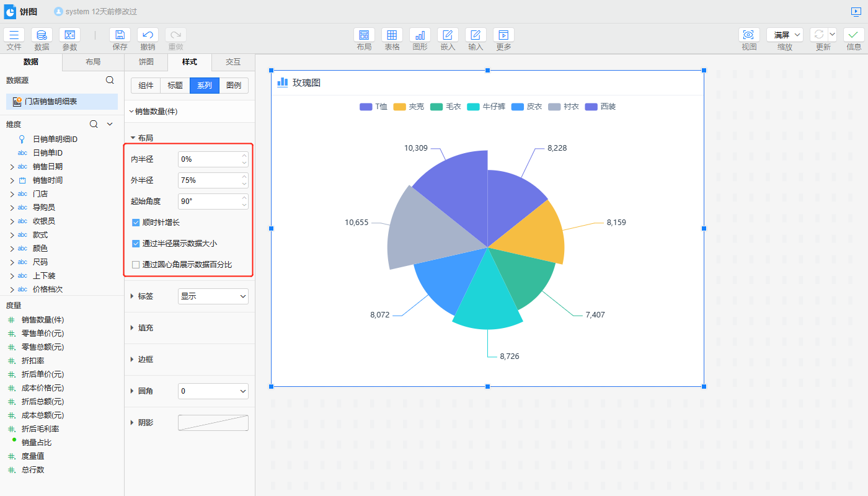The width and height of the screenshot is (868, 496).
Task: Click the Table (表格) insert icon
Action: point(392,35)
